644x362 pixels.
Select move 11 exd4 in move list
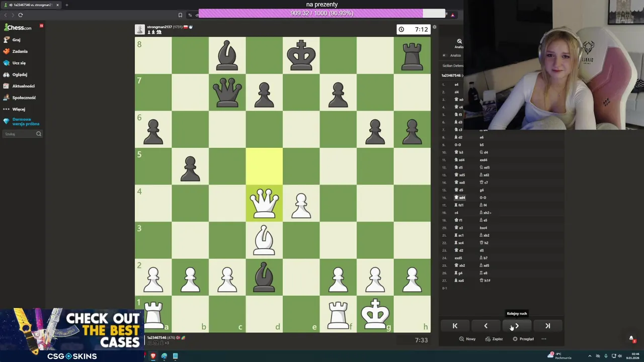pyautogui.click(x=485, y=160)
